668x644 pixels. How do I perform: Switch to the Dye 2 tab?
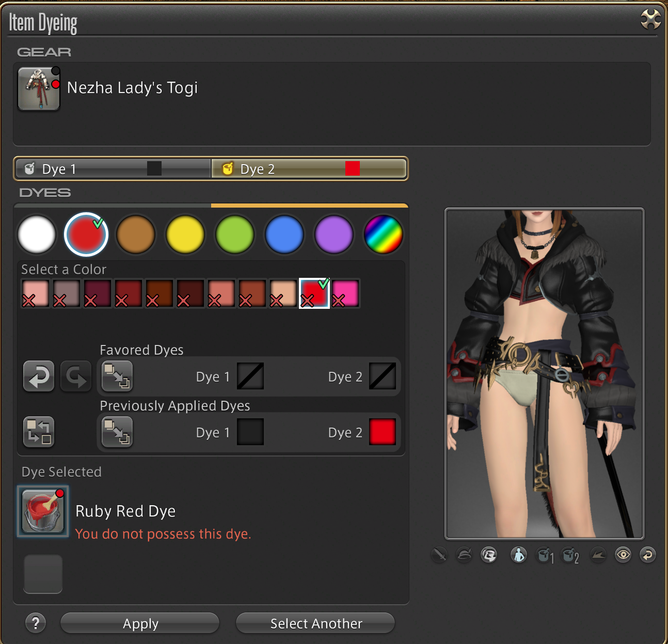tap(309, 169)
